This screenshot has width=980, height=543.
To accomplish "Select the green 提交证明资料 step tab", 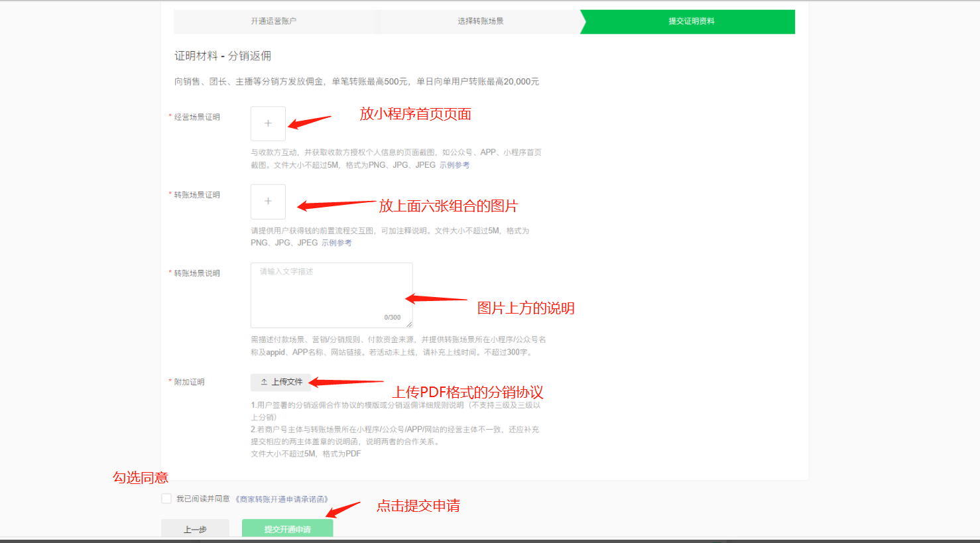I will click(691, 21).
